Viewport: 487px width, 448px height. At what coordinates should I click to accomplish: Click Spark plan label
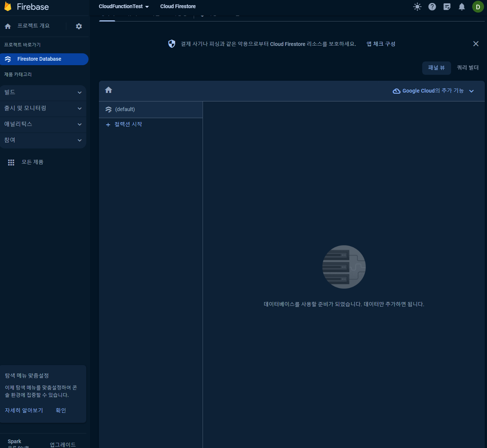pyautogui.click(x=14, y=441)
